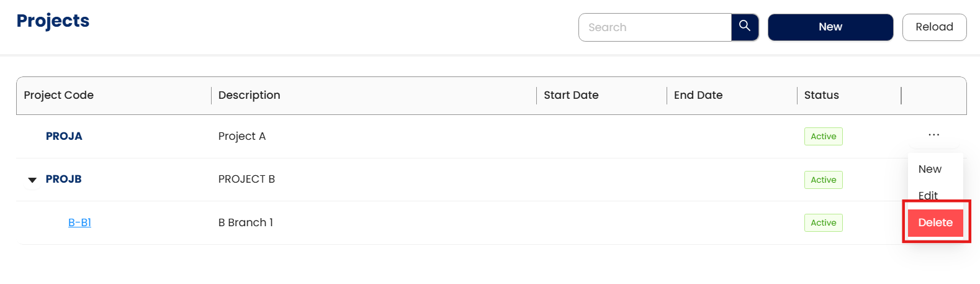Sort by Status column header

pyautogui.click(x=821, y=95)
